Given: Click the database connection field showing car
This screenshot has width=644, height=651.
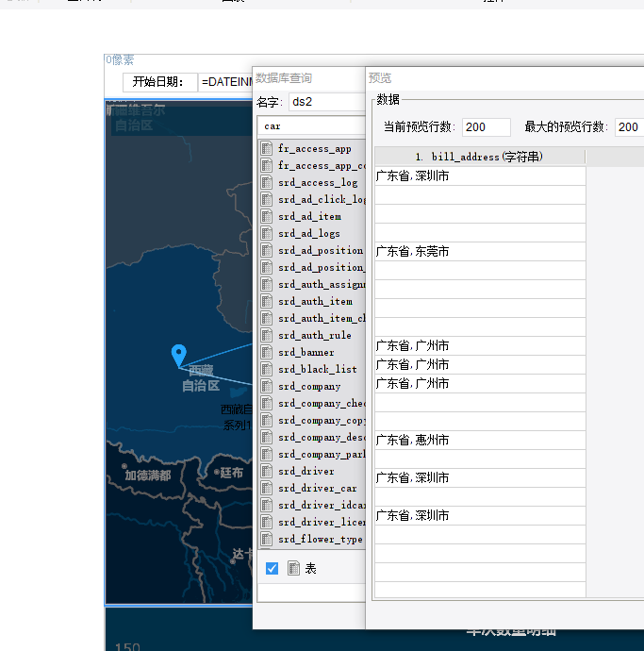Looking at the screenshot, I should (311, 126).
